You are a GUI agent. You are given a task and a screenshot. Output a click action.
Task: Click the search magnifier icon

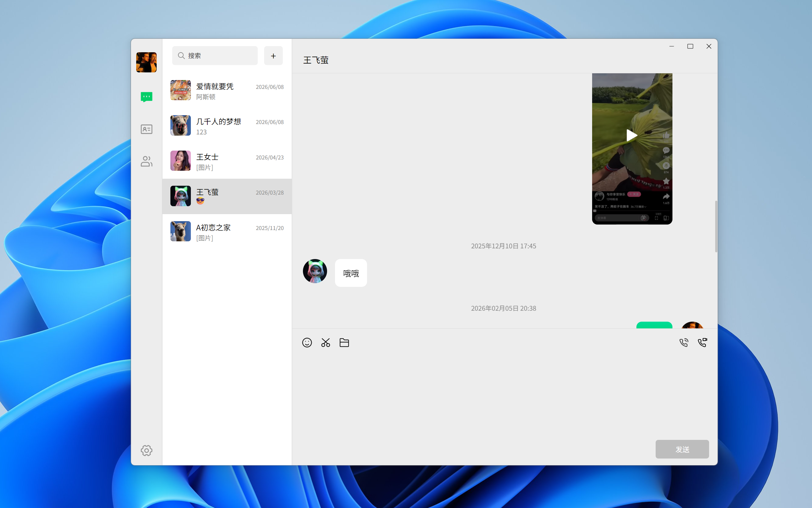click(181, 55)
